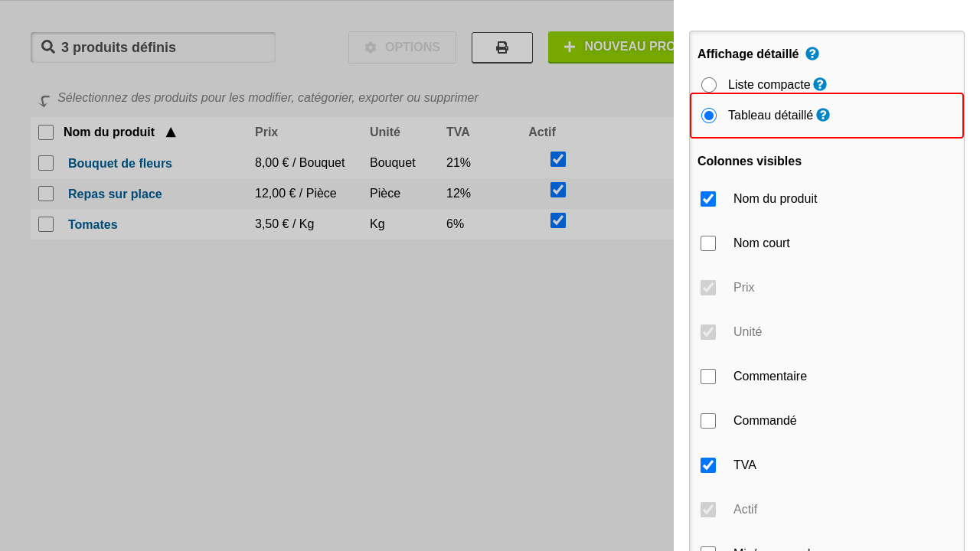The width and height of the screenshot is (980, 551).
Task: Toggle the select-all products header checkbox
Action: tap(46, 132)
